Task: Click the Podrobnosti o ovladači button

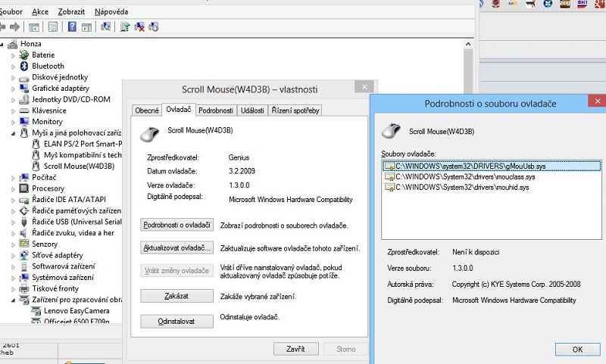Action: tap(176, 225)
